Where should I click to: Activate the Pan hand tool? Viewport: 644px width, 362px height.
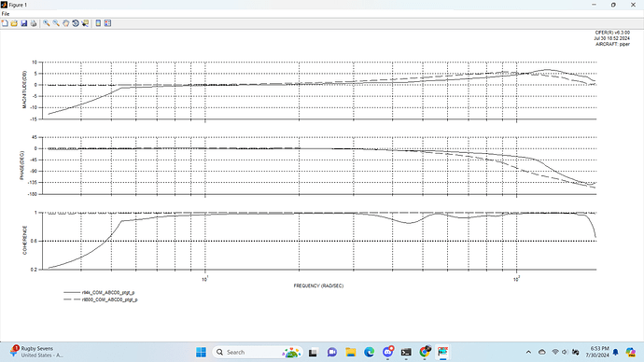tap(65, 23)
